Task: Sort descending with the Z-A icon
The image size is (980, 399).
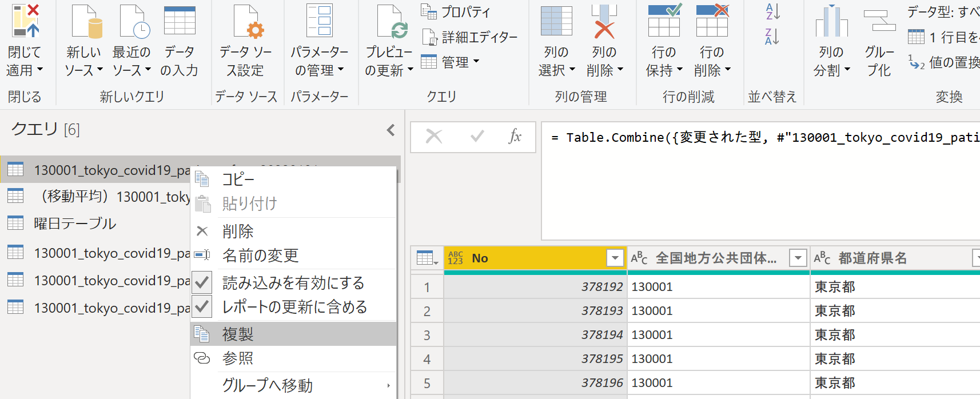Action: click(772, 37)
